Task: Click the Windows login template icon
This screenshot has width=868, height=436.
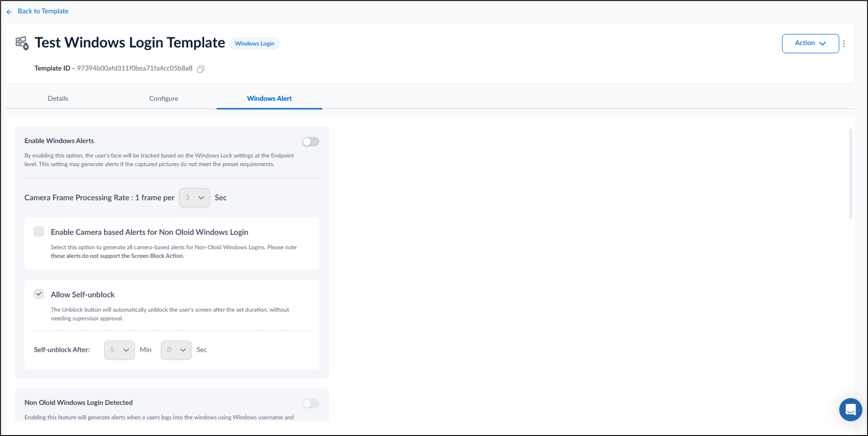Action: pyautogui.click(x=22, y=43)
